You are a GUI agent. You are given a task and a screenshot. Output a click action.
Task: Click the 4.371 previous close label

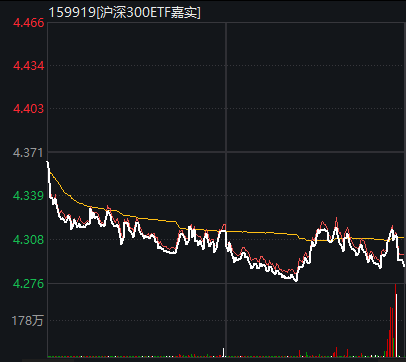(28, 153)
